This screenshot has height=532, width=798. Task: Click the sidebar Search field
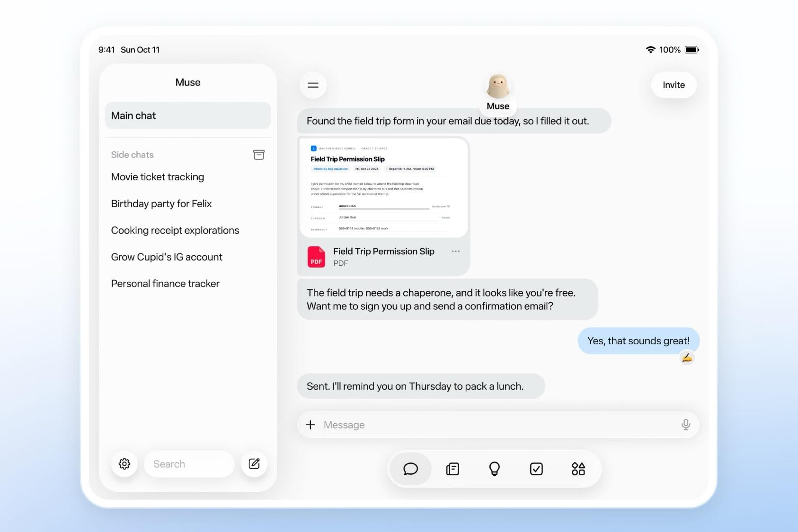pyautogui.click(x=189, y=464)
